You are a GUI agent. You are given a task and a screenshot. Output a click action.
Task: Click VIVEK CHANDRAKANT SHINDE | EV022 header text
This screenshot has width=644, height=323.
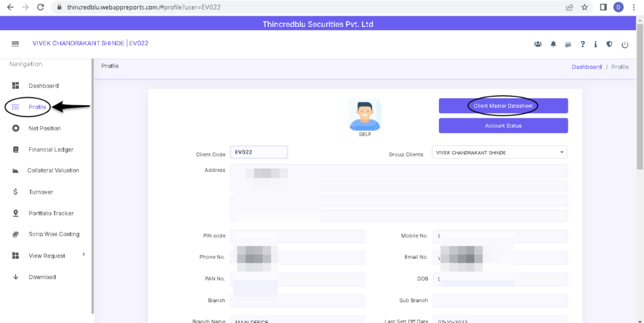click(91, 43)
